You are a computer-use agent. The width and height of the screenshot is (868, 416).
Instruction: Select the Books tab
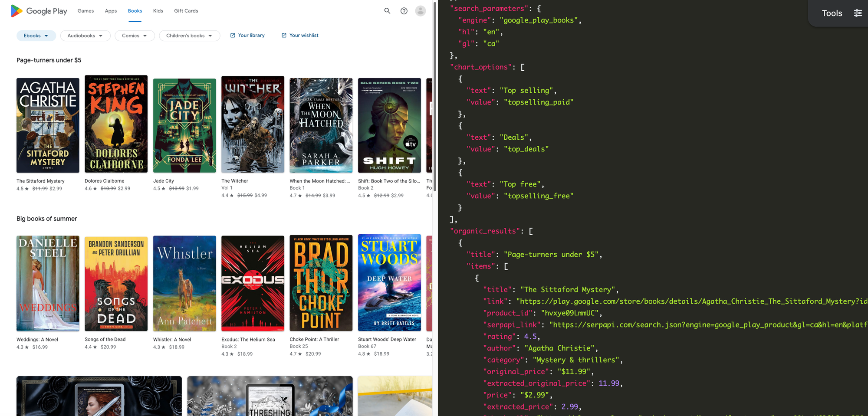[x=135, y=11]
